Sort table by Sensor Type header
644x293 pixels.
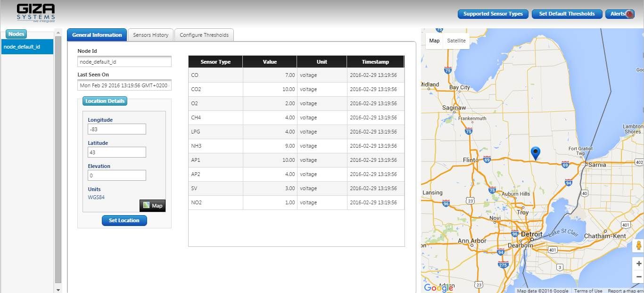(215, 62)
